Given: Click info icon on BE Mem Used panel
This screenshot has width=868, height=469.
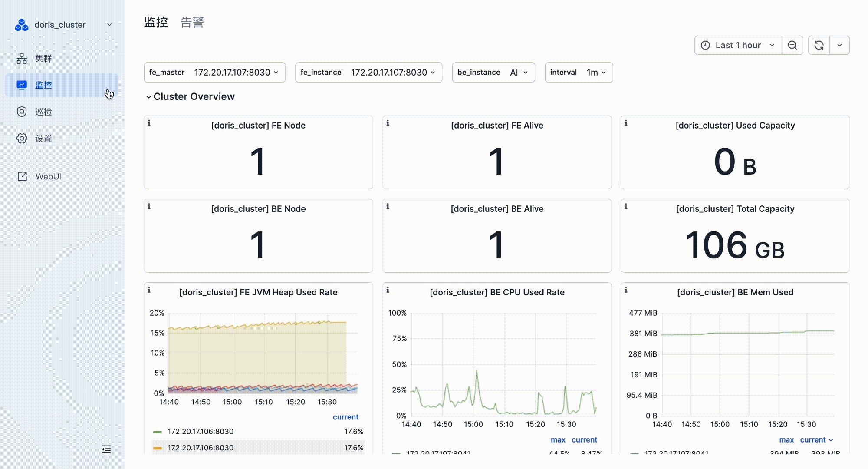Looking at the screenshot, I should [626, 290].
